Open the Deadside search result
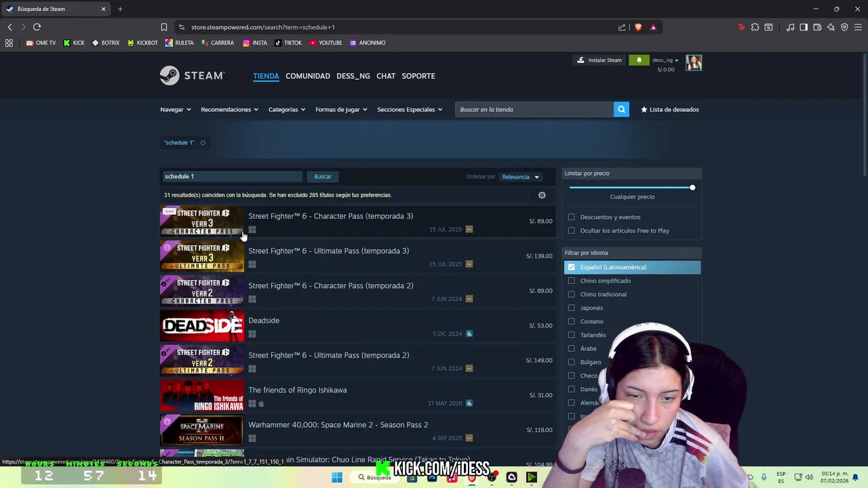This screenshot has height=488, width=868. [357, 326]
